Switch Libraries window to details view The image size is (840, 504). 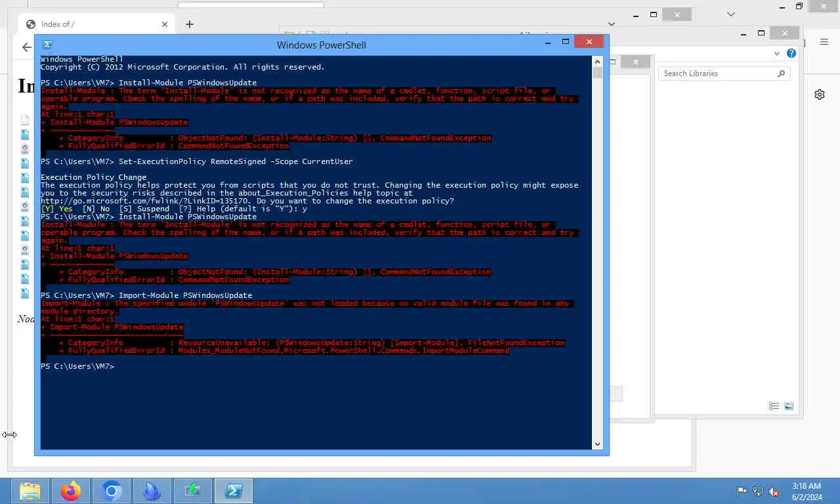774,406
